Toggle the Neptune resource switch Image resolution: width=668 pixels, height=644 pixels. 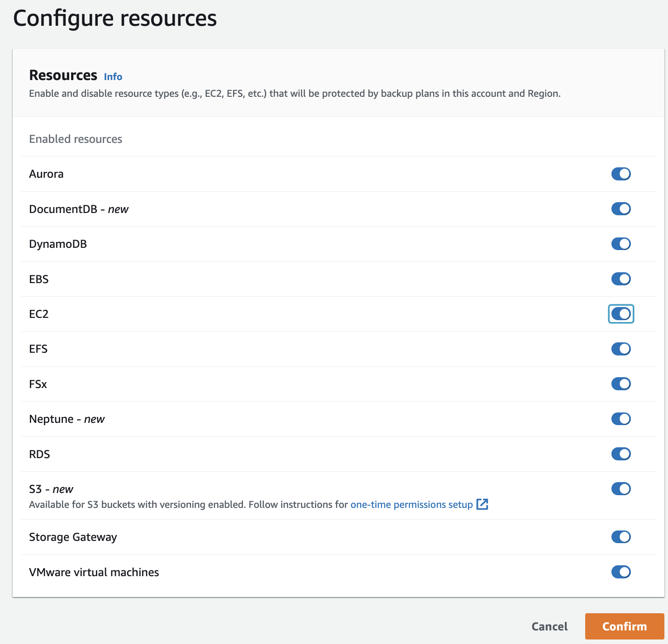pos(621,419)
